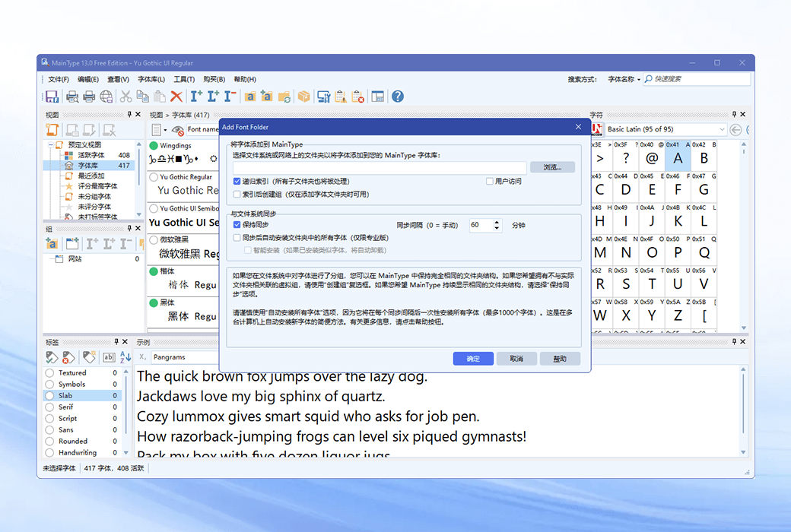Click the window layout icon in toolbar
The height and width of the screenshot is (532, 791).
click(x=377, y=97)
